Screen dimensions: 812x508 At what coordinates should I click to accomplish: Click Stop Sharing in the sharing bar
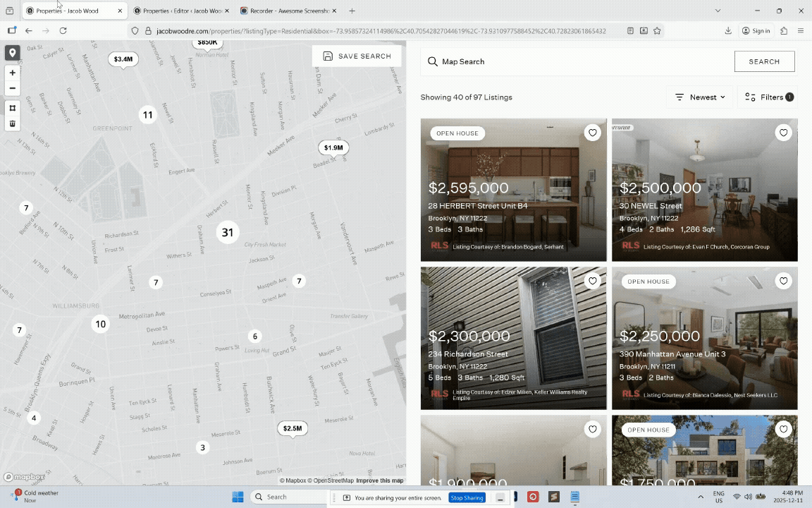pyautogui.click(x=467, y=498)
